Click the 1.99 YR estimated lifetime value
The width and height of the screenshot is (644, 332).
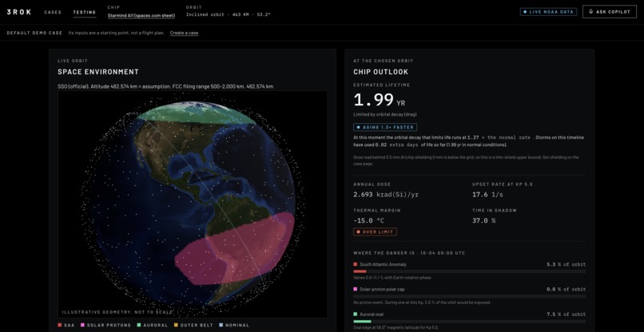tap(379, 100)
